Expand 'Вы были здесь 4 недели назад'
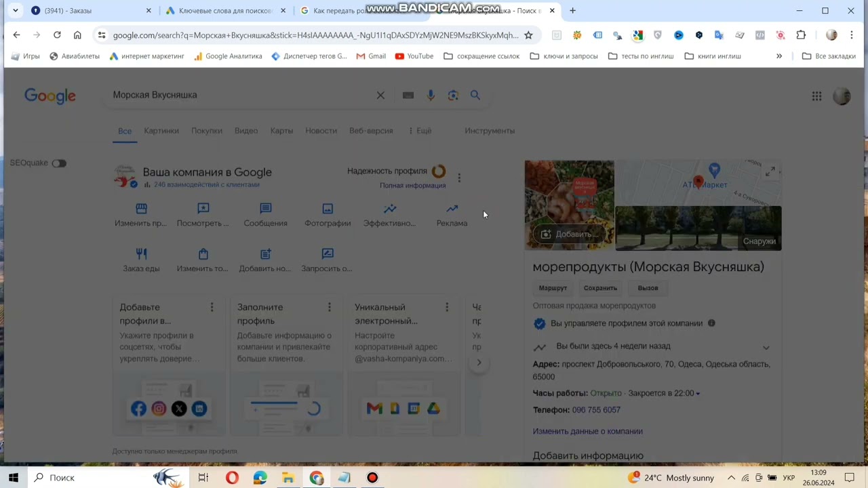The height and width of the screenshot is (488, 868). click(x=766, y=347)
